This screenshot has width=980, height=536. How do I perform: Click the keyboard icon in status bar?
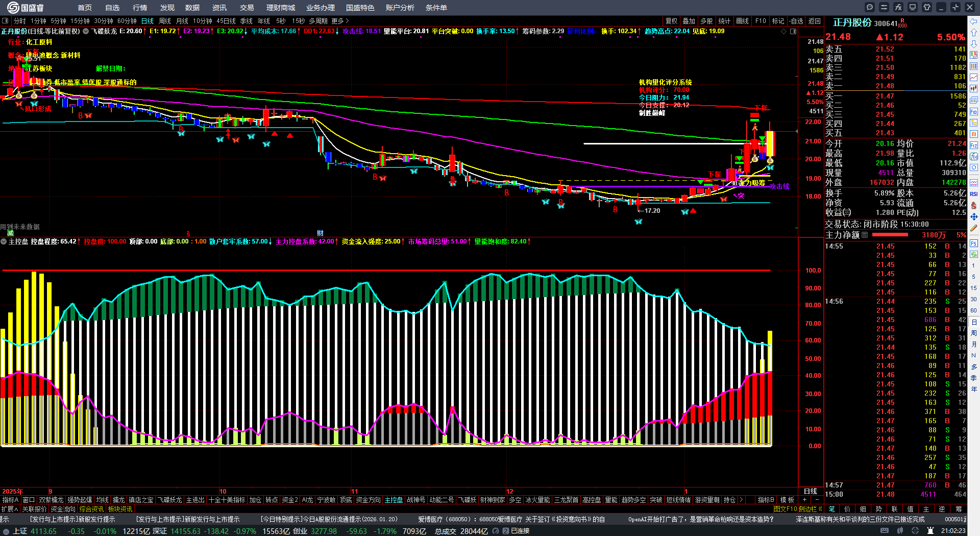click(885, 531)
